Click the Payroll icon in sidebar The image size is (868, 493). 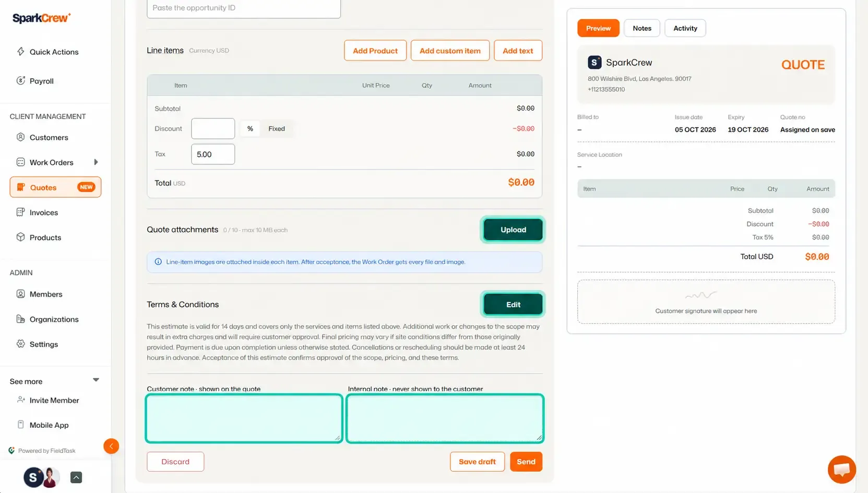coord(21,80)
